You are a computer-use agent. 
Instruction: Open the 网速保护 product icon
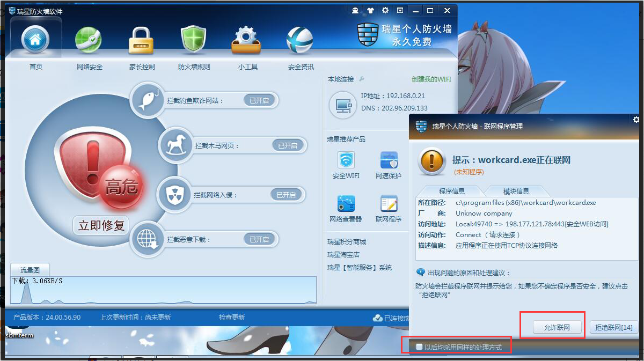pyautogui.click(x=389, y=160)
